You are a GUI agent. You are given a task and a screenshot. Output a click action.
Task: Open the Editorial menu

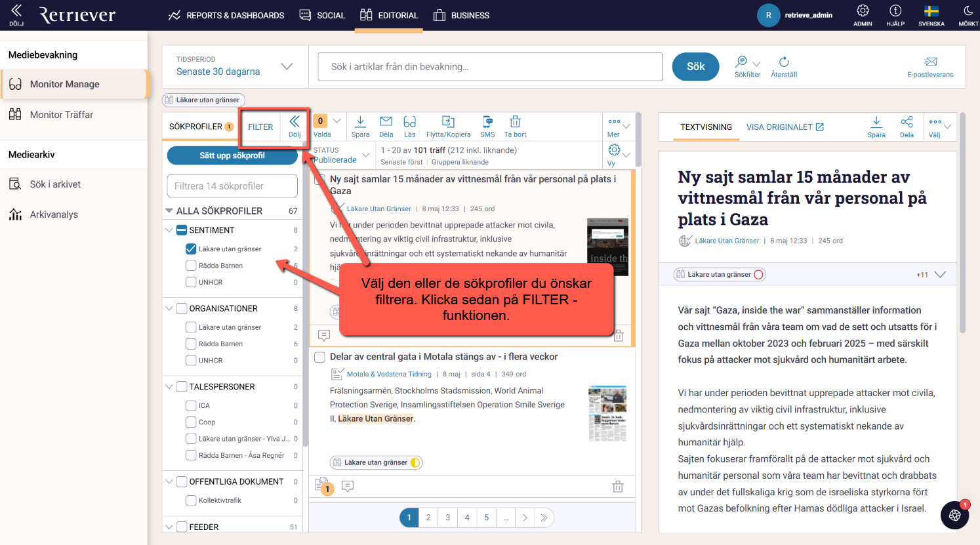(389, 15)
